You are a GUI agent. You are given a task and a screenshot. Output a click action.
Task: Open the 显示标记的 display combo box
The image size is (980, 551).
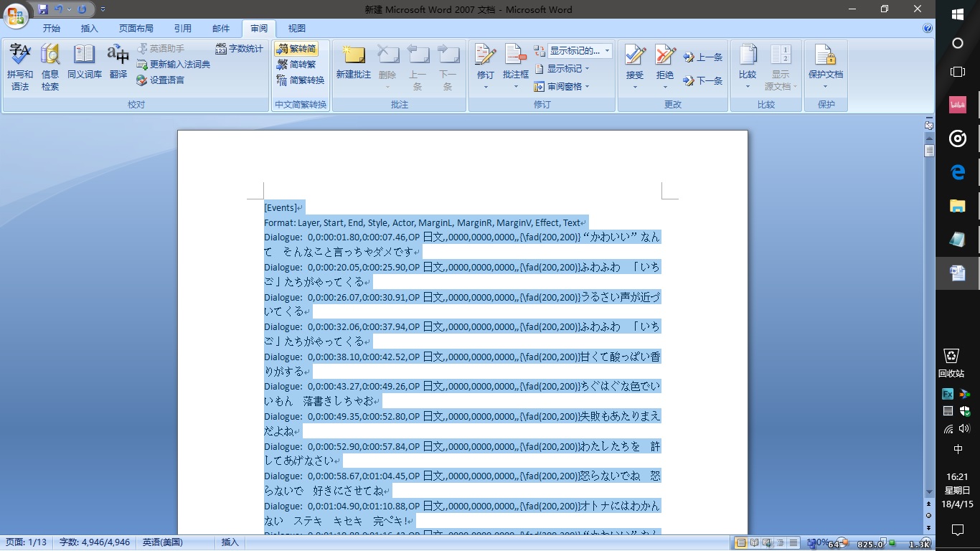point(580,51)
